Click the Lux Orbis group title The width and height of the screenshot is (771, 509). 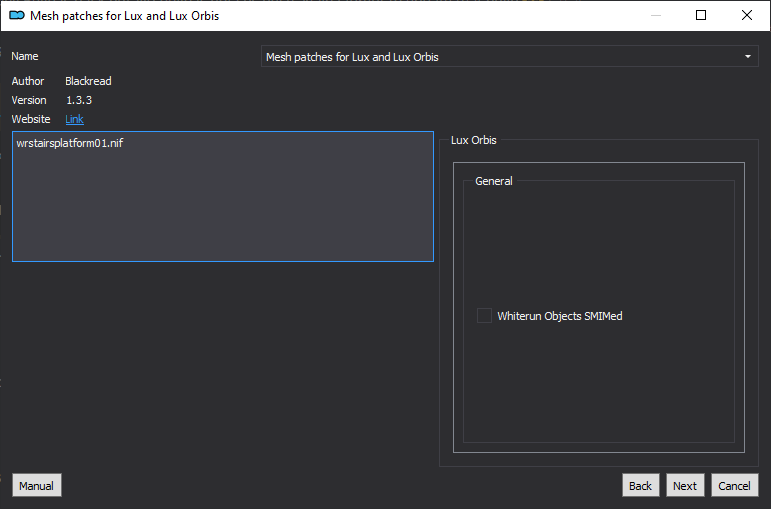click(x=474, y=140)
